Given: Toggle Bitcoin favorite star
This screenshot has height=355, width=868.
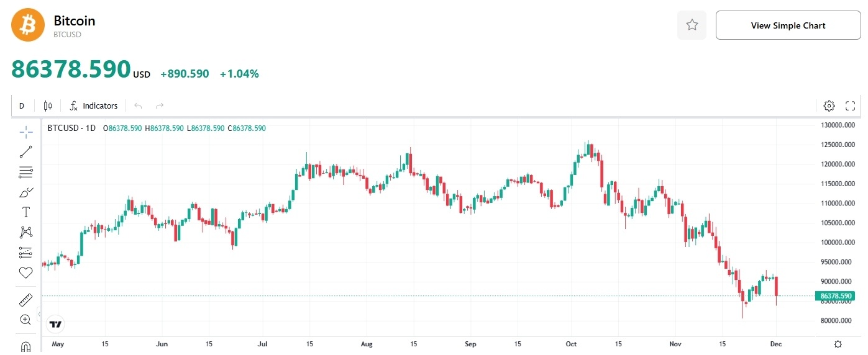Looking at the screenshot, I should [x=692, y=25].
